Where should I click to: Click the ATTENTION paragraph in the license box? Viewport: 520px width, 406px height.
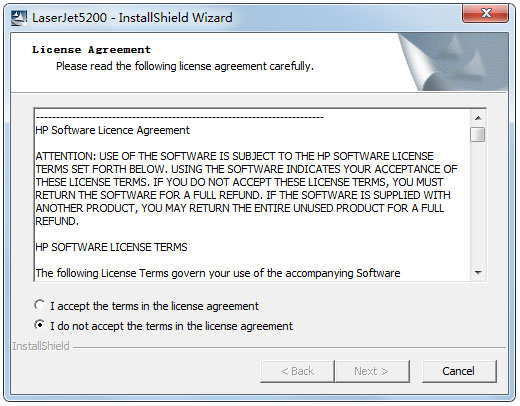(x=246, y=188)
